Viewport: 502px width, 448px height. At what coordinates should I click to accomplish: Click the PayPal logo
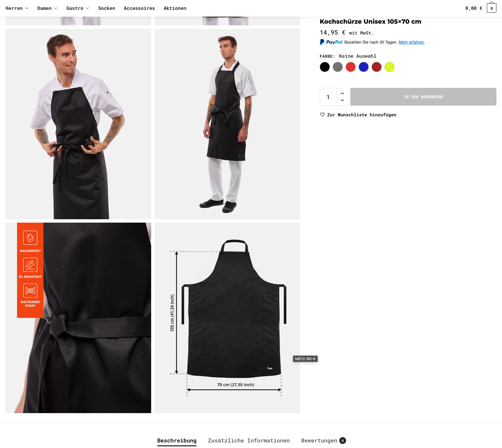(x=331, y=42)
